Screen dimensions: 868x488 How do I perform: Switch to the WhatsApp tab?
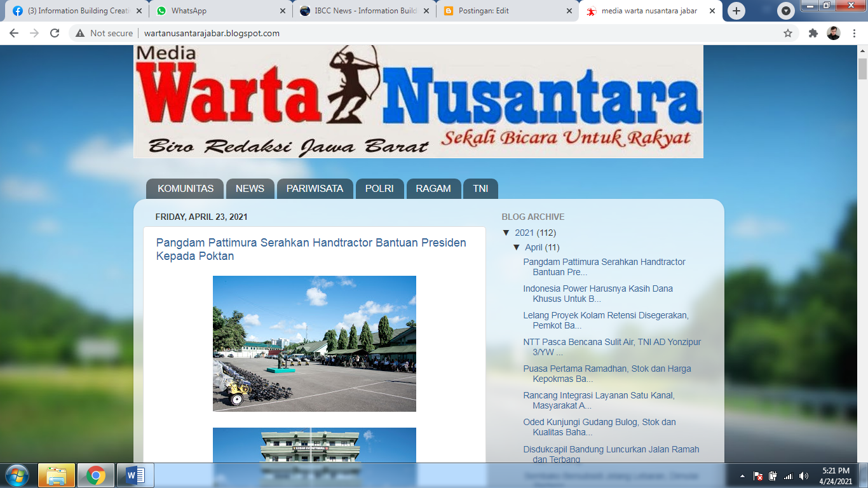pyautogui.click(x=219, y=11)
